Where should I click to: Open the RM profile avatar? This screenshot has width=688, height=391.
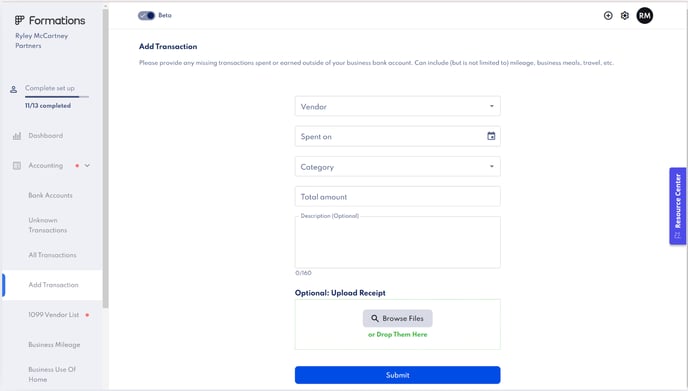[645, 16]
